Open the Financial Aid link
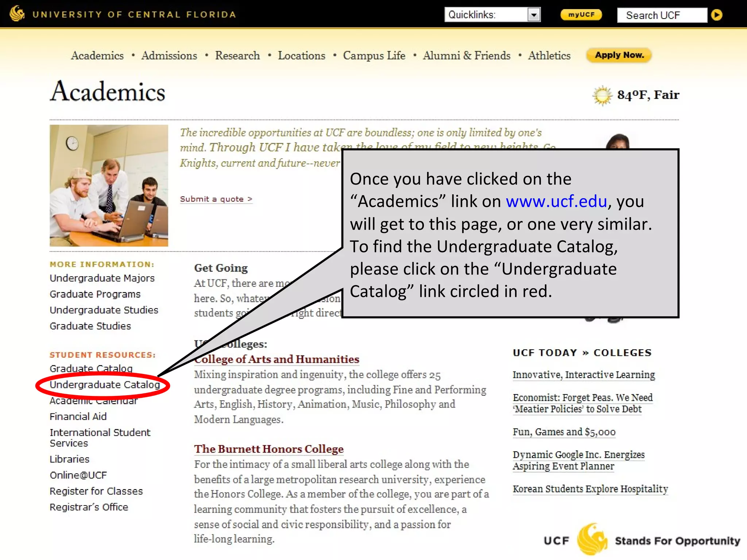Screen dimensions: 747x560 [78, 416]
